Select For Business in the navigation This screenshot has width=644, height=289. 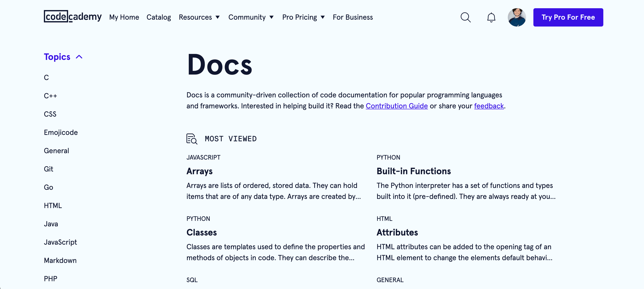coord(352,17)
